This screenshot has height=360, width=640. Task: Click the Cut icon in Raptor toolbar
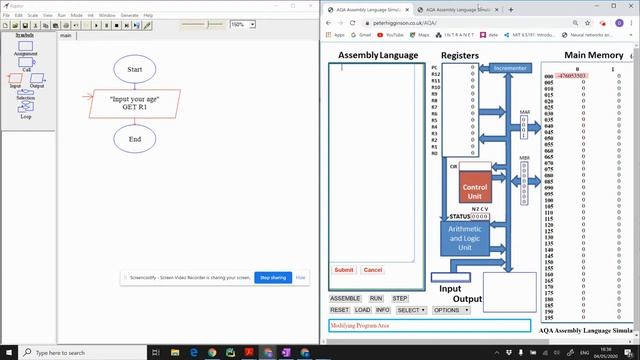coord(36,25)
